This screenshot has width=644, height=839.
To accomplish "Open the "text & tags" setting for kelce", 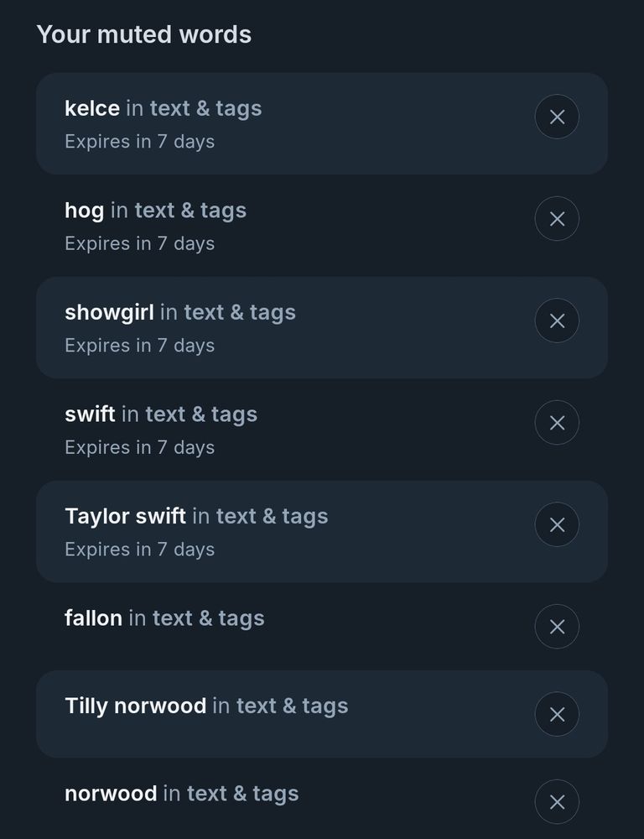I will (x=205, y=108).
